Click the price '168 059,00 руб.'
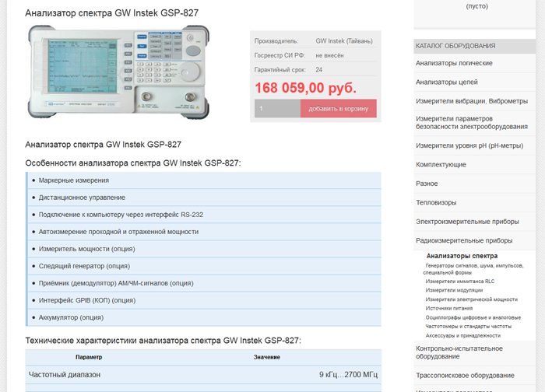The width and height of the screenshot is (545, 392). coord(305,88)
